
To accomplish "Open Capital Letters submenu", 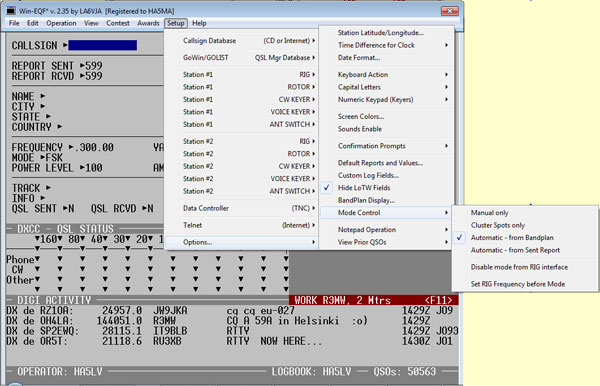I will 386,87.
